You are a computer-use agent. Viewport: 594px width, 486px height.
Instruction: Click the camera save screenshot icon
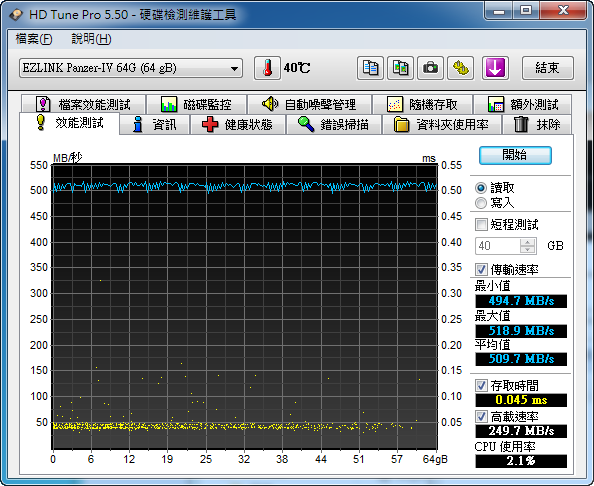(x=430, y=68)
